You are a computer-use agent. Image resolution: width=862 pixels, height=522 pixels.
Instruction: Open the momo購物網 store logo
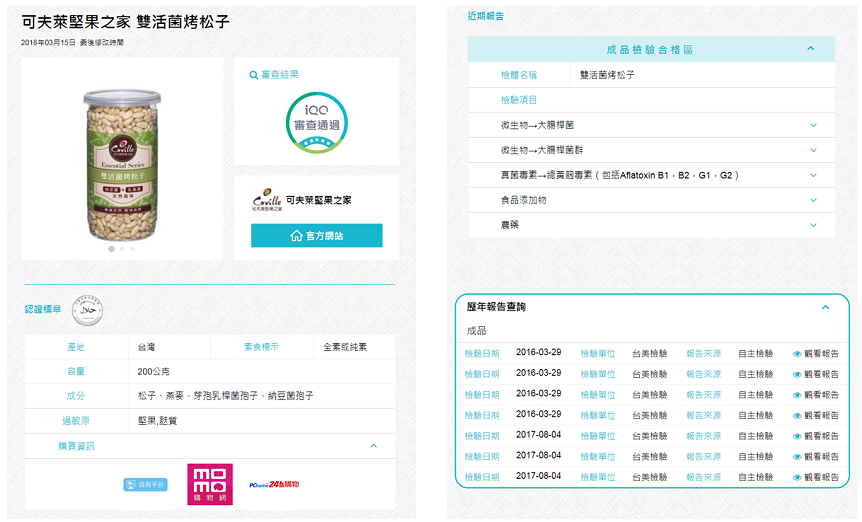210,484
